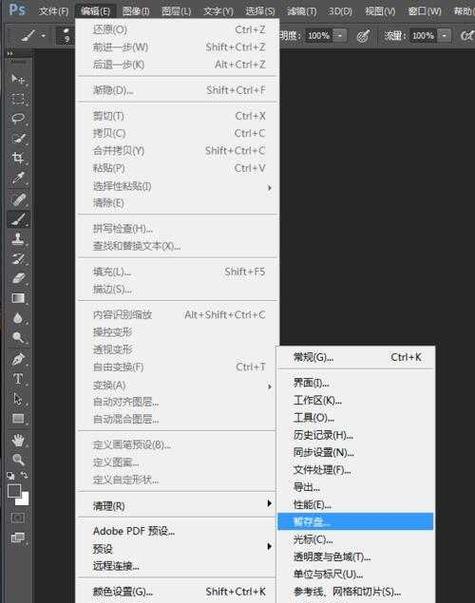Select the Move tool
This screenshot has height=603, width=475.
tap(18, 79)
